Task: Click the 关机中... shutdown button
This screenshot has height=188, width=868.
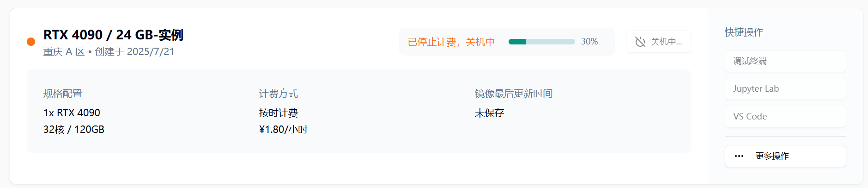Action: coord(658,42)
